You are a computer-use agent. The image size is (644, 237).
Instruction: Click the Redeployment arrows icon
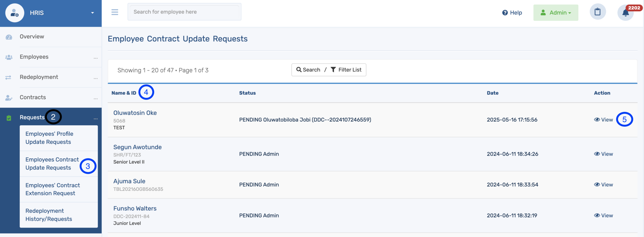(8, 77)
